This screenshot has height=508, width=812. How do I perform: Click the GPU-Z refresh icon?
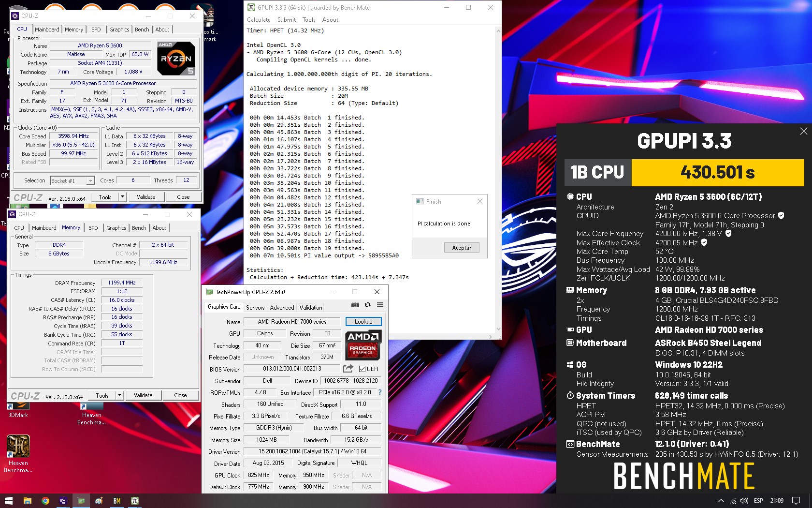(x=367, y=305)
